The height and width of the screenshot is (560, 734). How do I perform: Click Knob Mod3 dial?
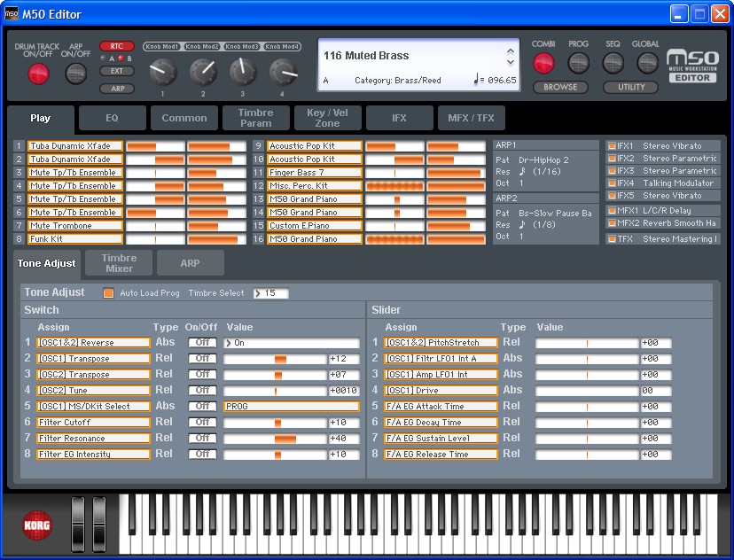[243, 72]
